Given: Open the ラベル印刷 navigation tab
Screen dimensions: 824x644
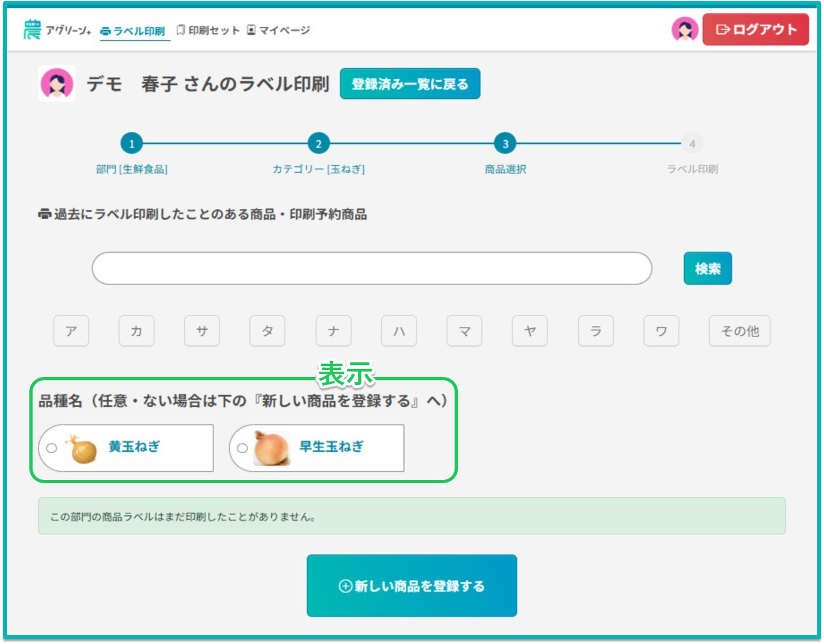Looking at the screenshot, I should point(133,31).
